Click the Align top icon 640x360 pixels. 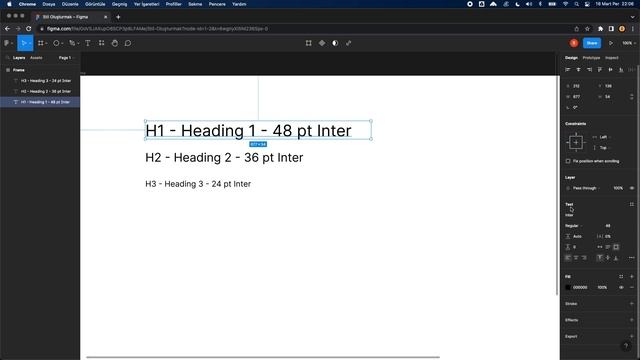coord(600,70)
